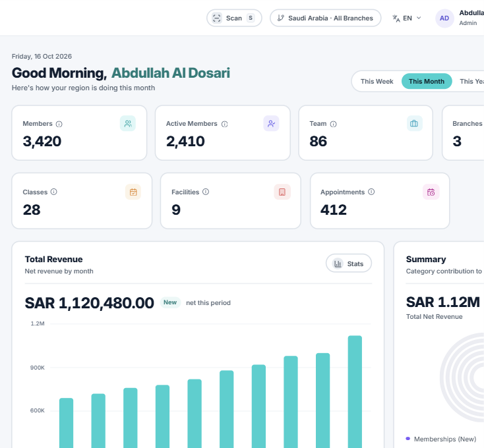
Task: Click the Facilities info icon
Action: [x=206, y=192]
